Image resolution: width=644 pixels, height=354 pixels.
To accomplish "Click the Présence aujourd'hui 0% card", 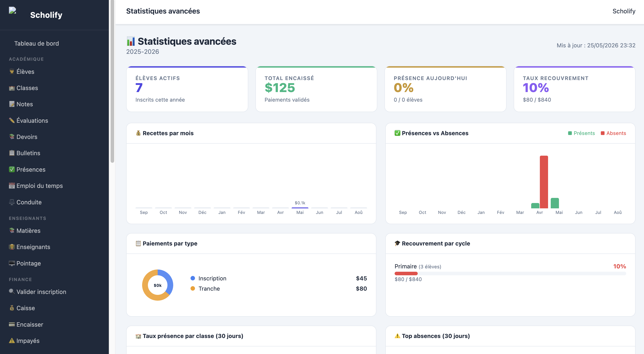I will [445, 89].
